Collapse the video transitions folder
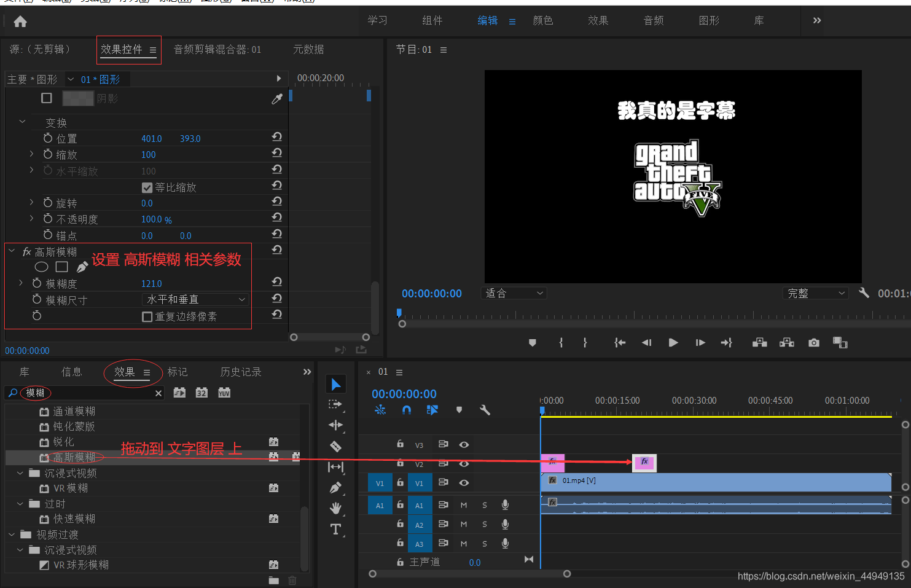The height and width of the screenshot is (588, 911). click(x=12, y=535)
